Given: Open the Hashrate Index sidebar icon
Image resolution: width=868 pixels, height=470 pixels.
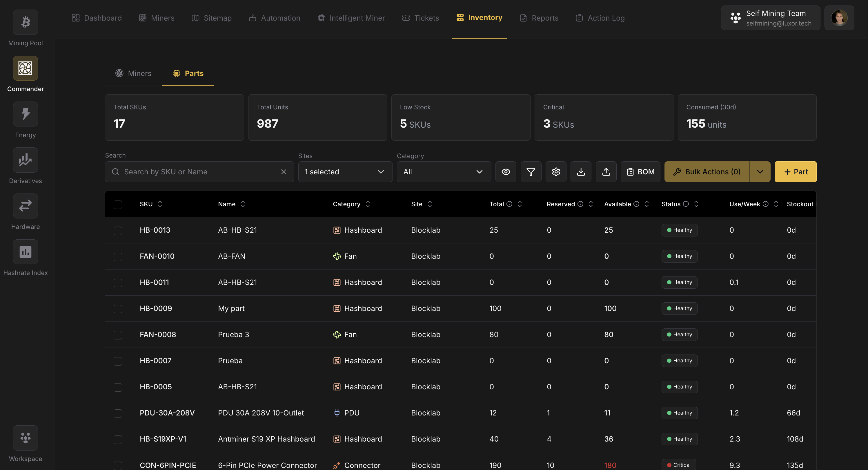Looking at the screenshot, I should [x=25, y=252].
